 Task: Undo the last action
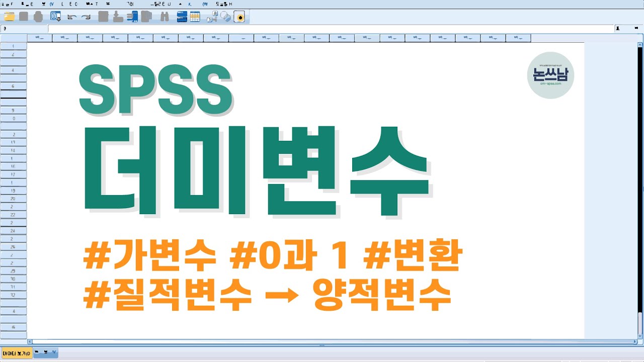[x=72, y=17]
